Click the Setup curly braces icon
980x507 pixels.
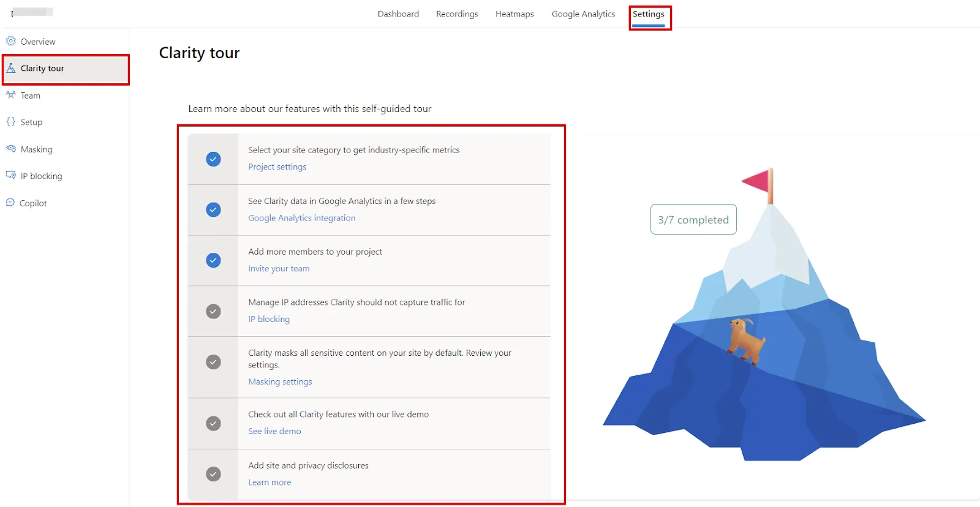[11, 122]
